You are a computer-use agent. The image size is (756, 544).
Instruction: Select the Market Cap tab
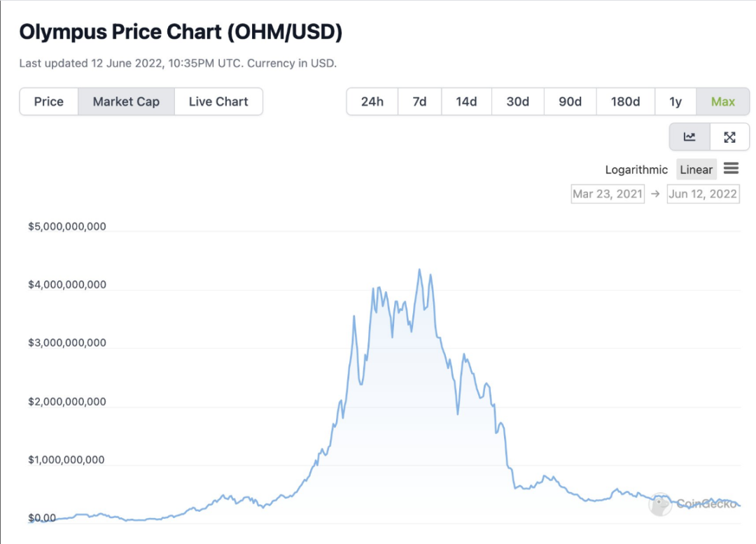coord(126,102)
